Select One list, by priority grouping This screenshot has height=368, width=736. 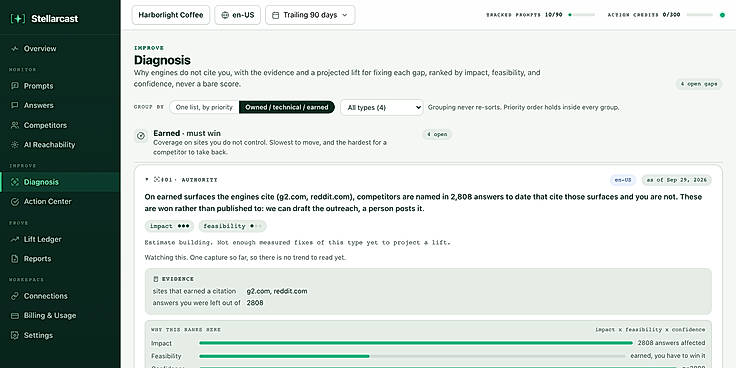(x=204, y=107)
